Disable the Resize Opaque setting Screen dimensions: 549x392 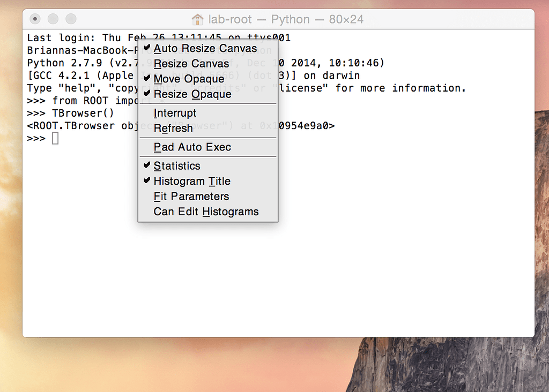192,94
